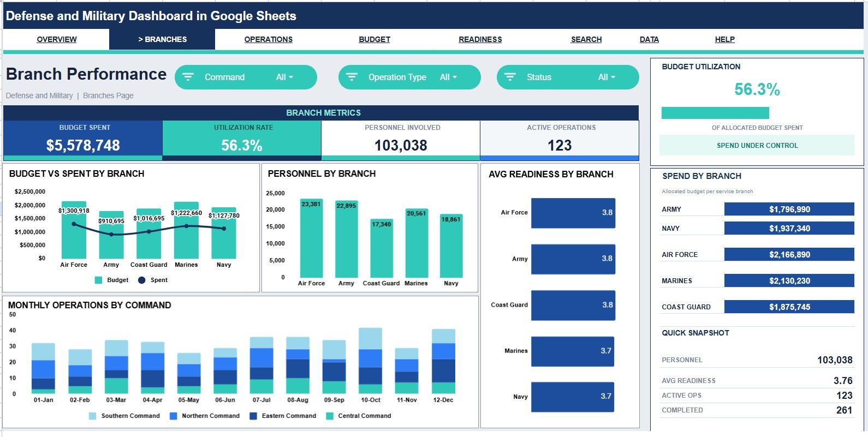Click the Marines readiness bar
This screenshot has height=437, width=868.
click(x=573, y=351)
